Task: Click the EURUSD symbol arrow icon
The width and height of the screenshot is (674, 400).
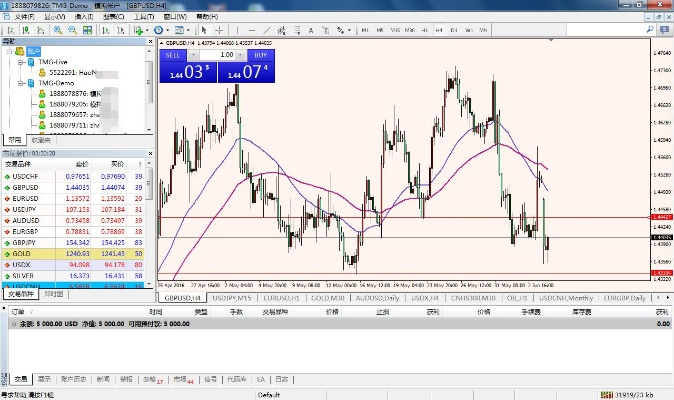Action: click(x=8, y=197)
